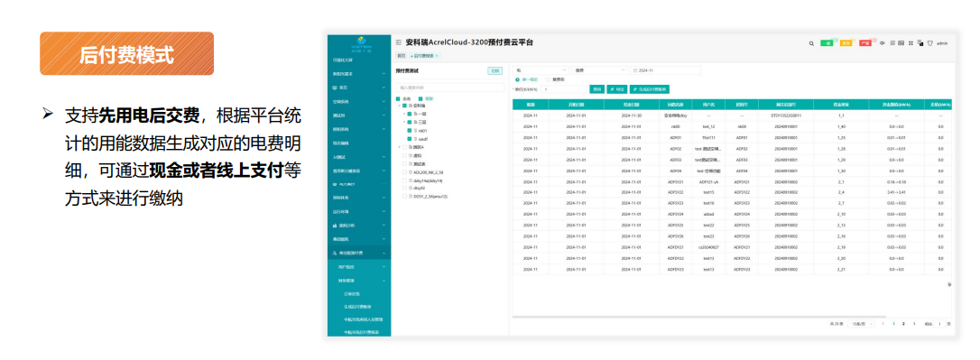Click the cs20240927 username cell
This screenshot has height=360, width=980.
coord(708,247)
